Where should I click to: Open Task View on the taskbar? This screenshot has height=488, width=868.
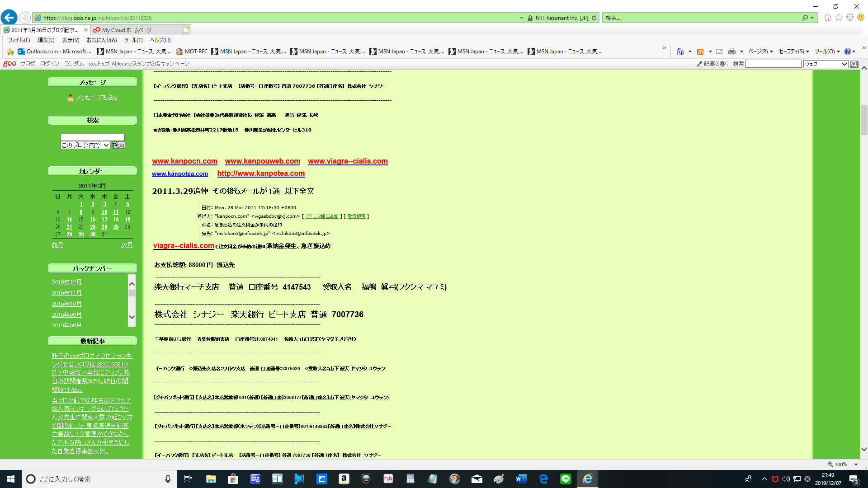pos(188,479)
